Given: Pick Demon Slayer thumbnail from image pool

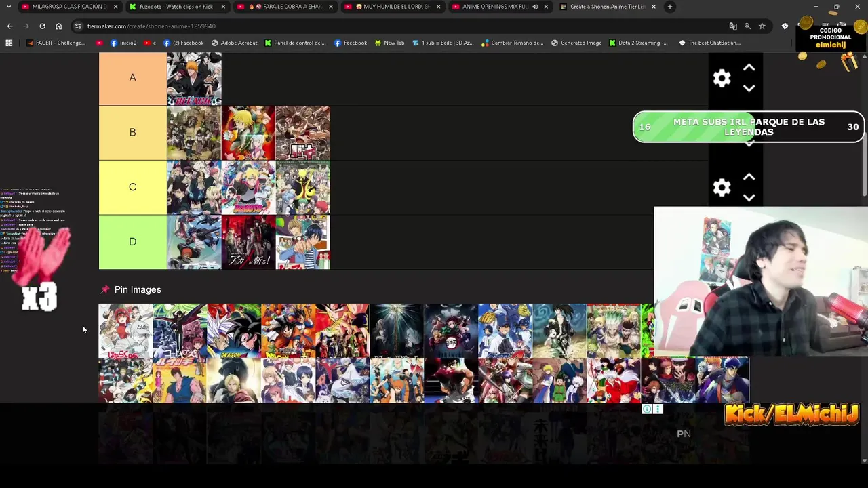Looking at the screenshot, I should click(x=451, y=331).
